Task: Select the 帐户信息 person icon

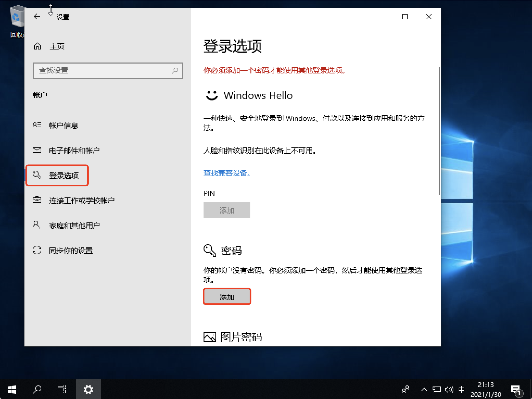Action: click(x=37, y=125)
